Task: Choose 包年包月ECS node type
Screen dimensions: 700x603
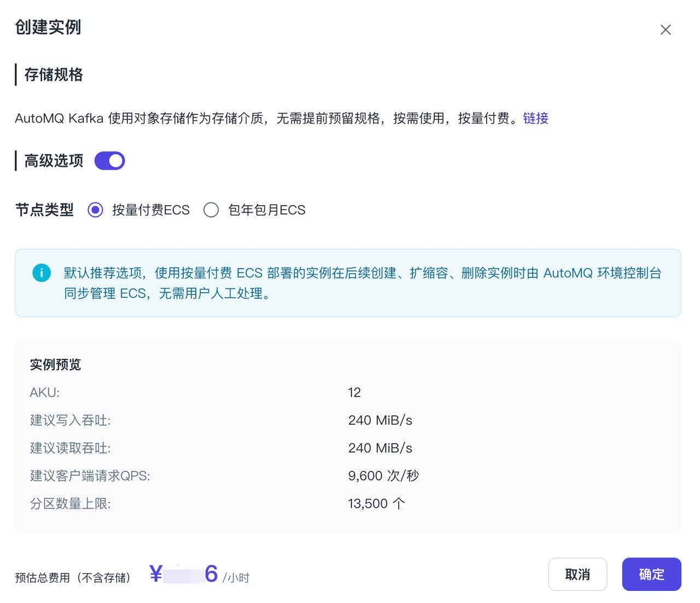Action: (211, 210)
